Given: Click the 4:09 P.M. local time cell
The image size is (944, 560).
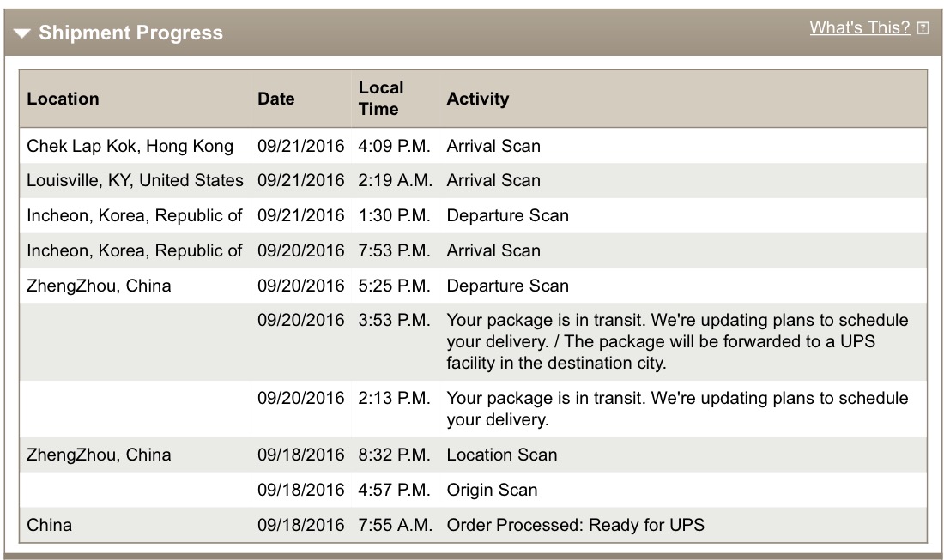Looking at the screenshot, I should [x=395, y=146].
